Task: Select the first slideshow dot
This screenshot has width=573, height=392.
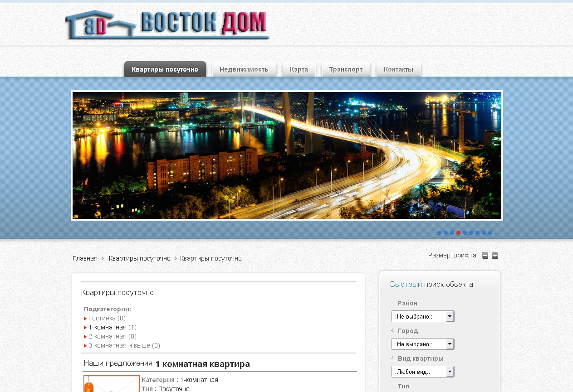Action: pos(439,232)
